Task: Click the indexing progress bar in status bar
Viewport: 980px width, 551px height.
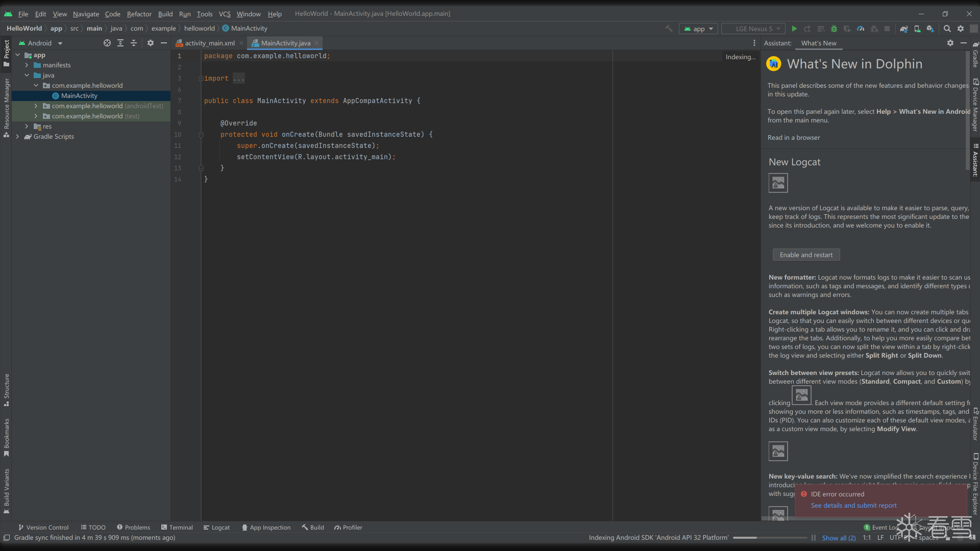Action: (x=770, y=538)
